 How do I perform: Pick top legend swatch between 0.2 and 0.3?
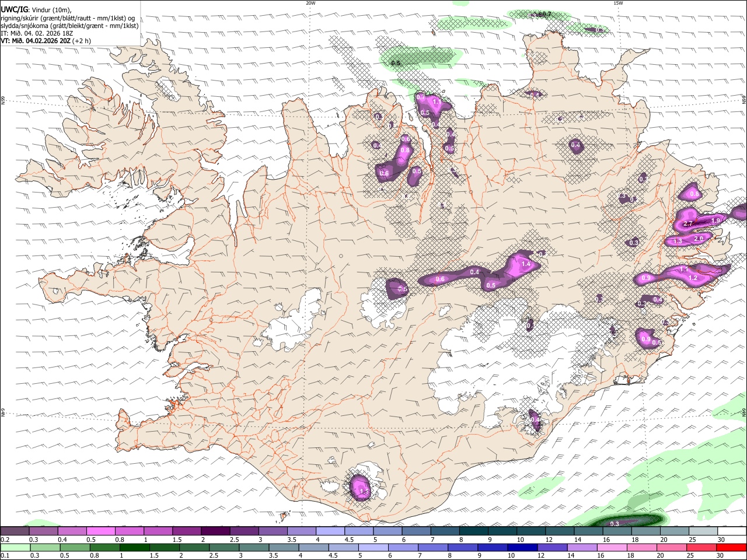pyautogui.click(x=15, y=531)
